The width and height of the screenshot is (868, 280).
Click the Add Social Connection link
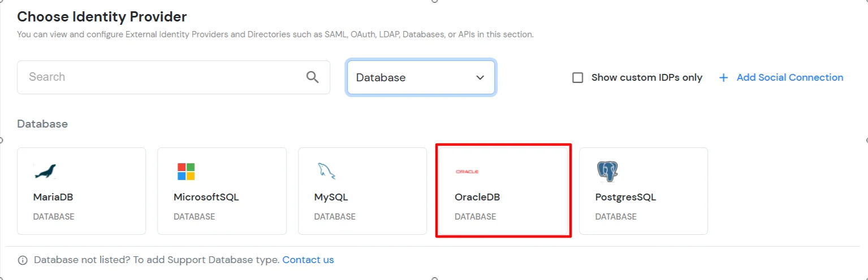pyautogui.click(x=789, y=77)
